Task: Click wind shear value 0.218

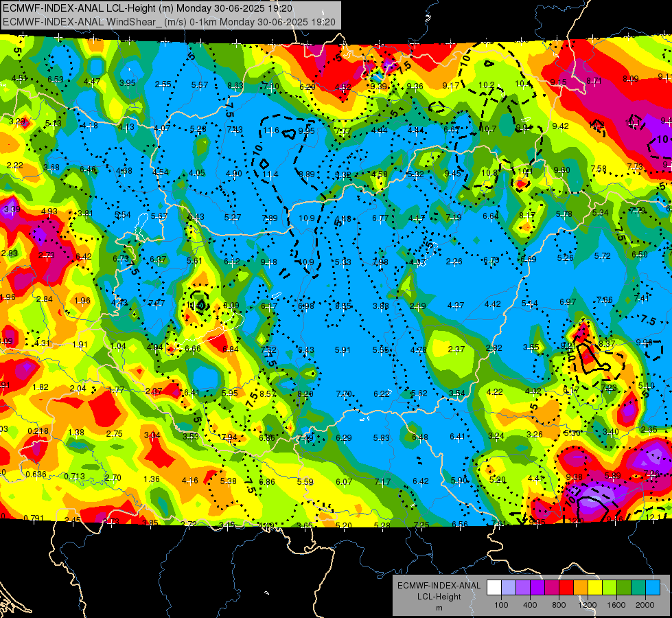Action: (38, 431)
